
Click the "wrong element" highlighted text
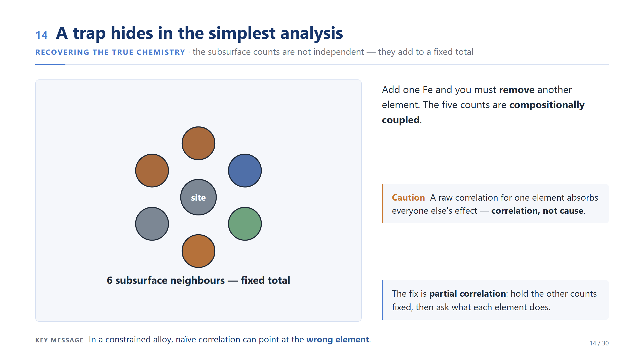pyautogui.click(x=338, y=340)
